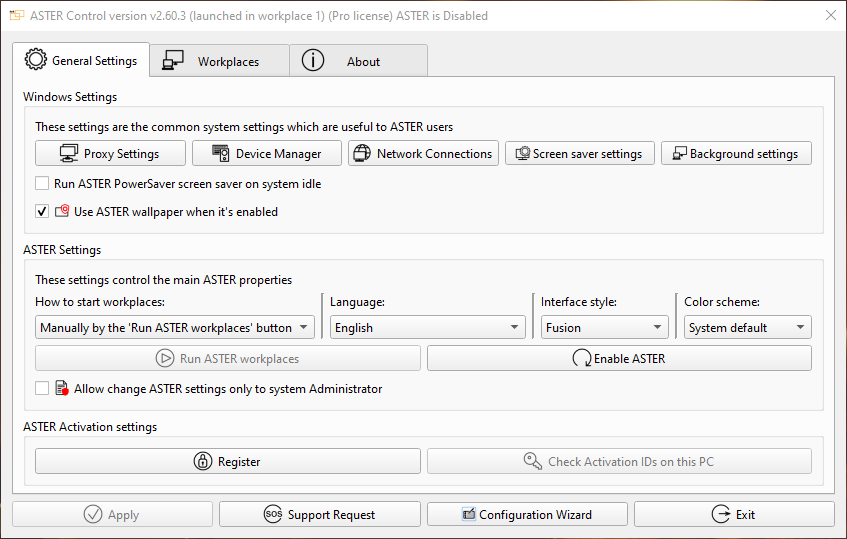Click the gear icon on General Settings tab

coord(36,59)
